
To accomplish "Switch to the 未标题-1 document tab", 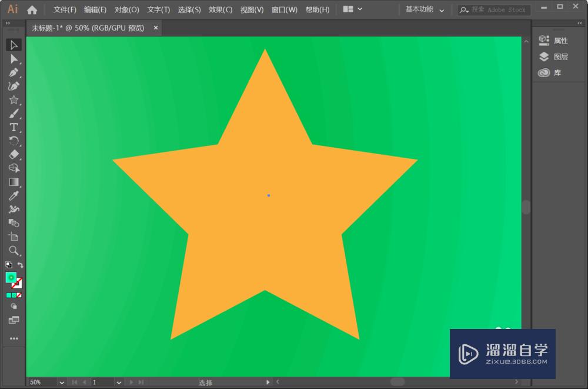I will point(88,28).
